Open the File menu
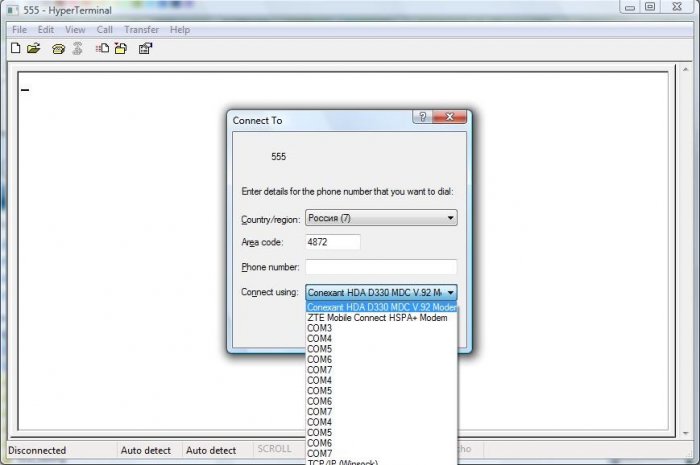700x465 pixels. click(19, 30)
